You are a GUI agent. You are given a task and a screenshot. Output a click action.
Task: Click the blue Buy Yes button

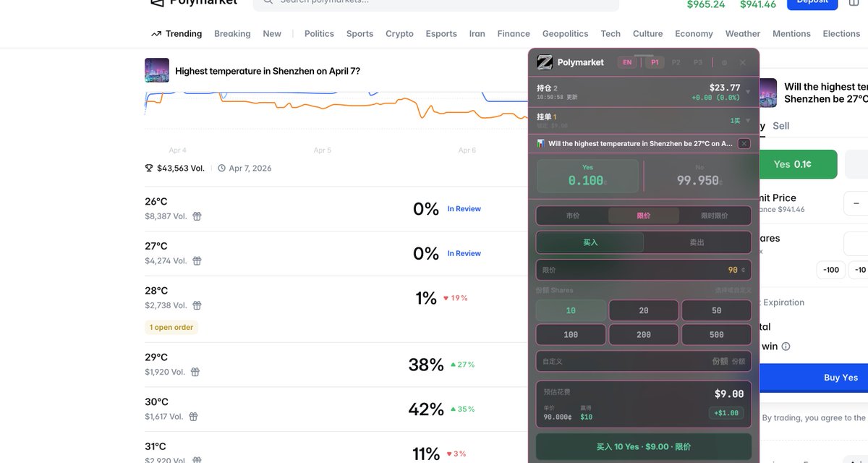click(x=814, y=378)
